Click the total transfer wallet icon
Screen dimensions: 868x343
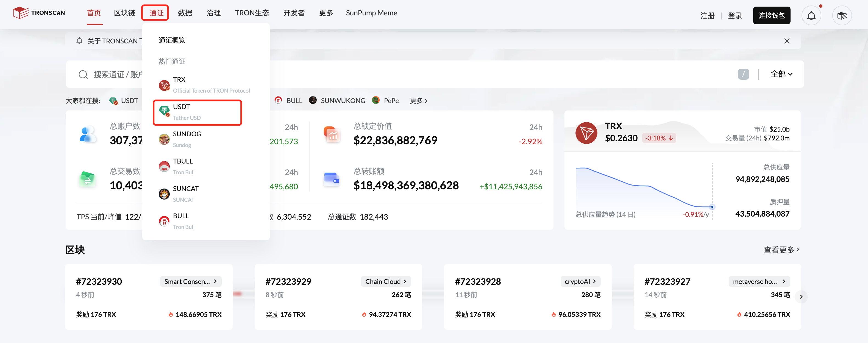tap(332, 179)
